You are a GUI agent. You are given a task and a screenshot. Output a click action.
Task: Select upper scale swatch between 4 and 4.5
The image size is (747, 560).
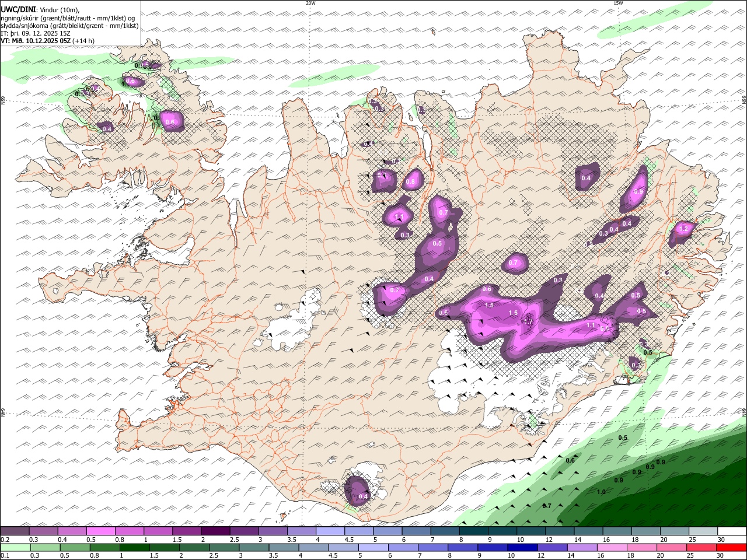[330, 531]
